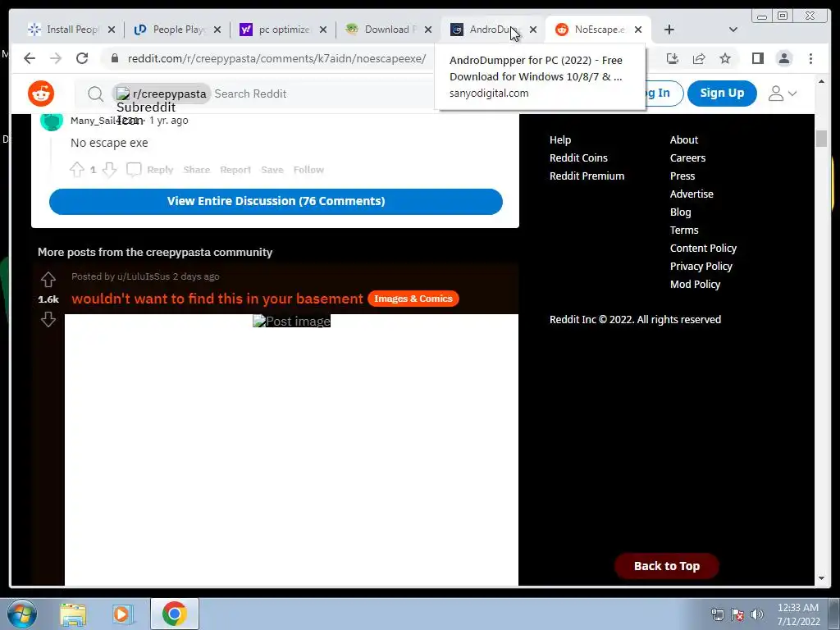Open a new browser tab with plus icon
The image size is (840, 630).
tap(669, 30)
